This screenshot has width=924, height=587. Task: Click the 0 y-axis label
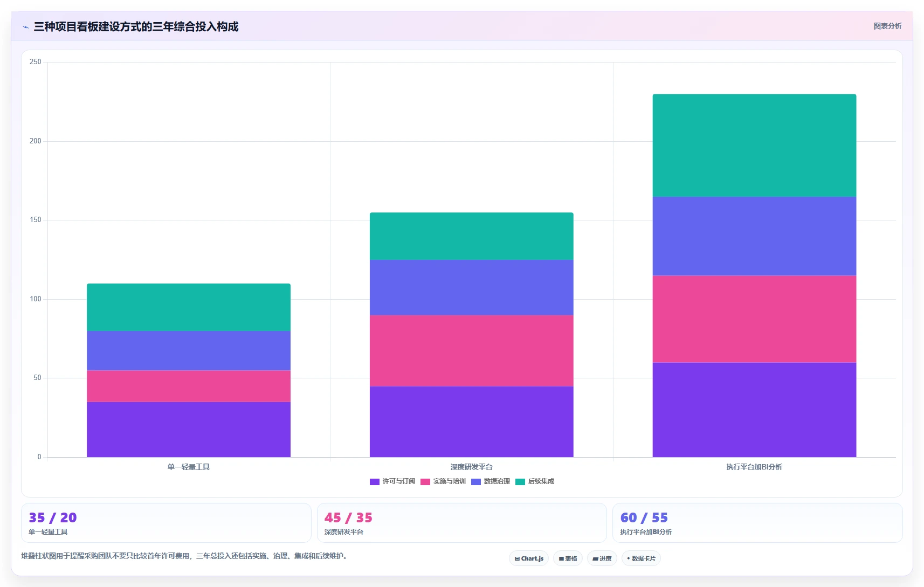coord(39,457)
